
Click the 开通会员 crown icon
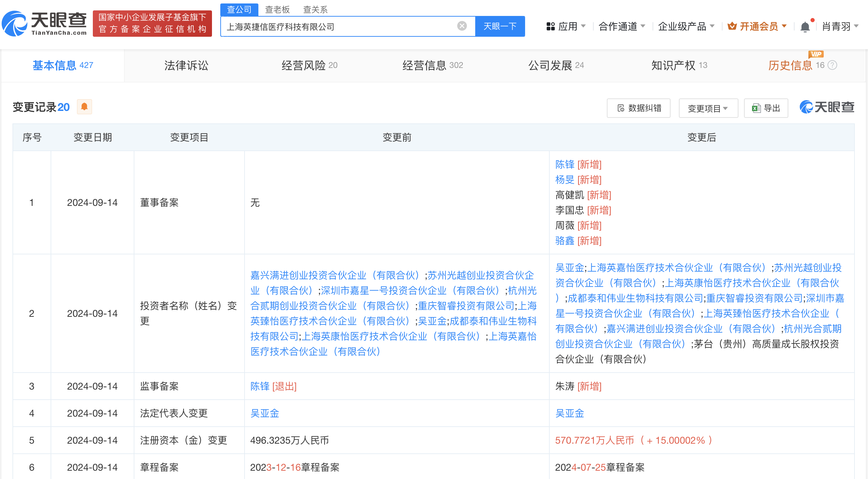click(732, 26)
